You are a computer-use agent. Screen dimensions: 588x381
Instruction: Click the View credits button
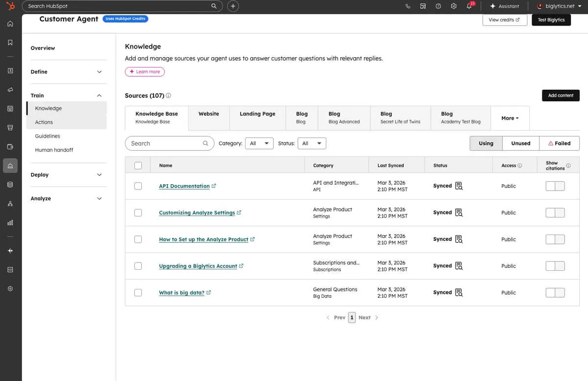[504, 20]
